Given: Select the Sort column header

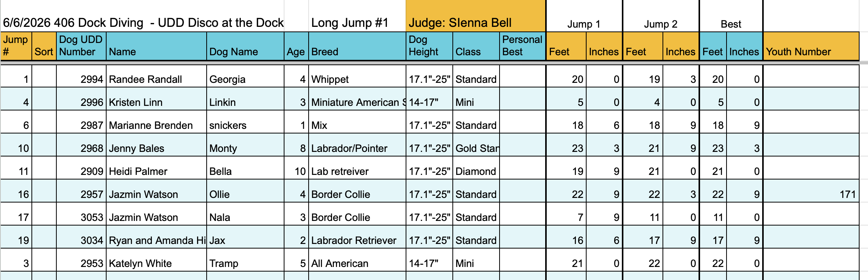Looking at the screenshot, I should [44, 46].
